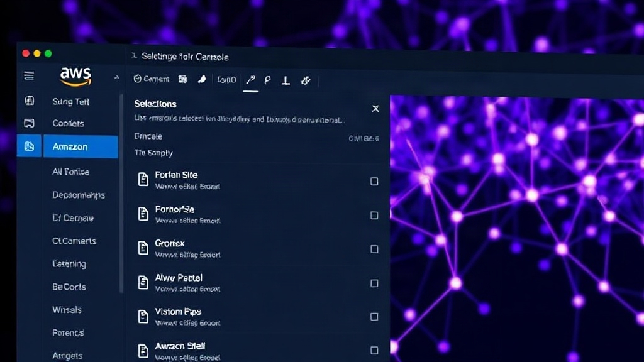Select the underlined pencil tool icon
Screen dimensions: 644x362
(x=250, y=80)
